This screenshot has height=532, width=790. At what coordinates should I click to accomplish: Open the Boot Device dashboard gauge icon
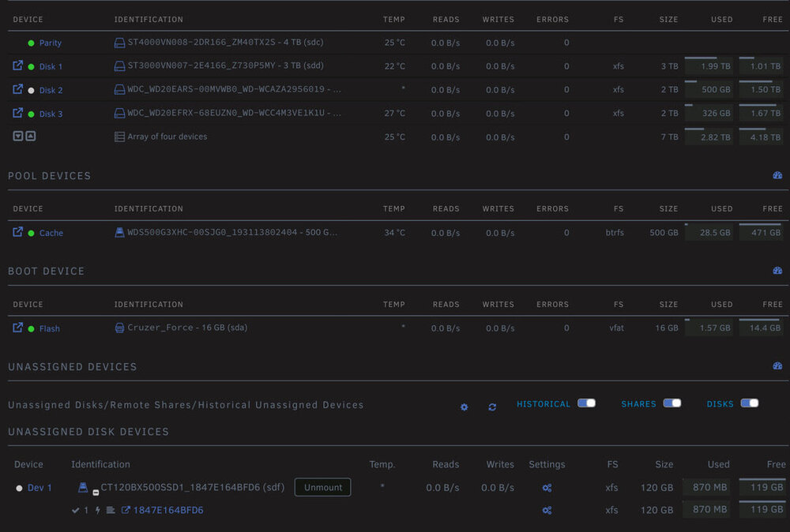tap(777, 270)
